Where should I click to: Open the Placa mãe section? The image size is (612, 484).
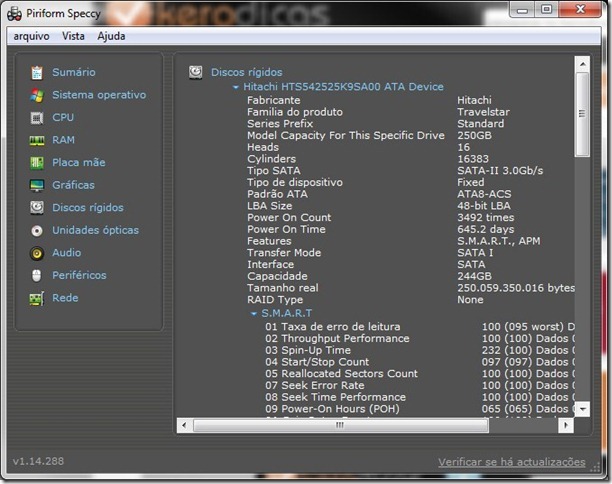[79, 162]
